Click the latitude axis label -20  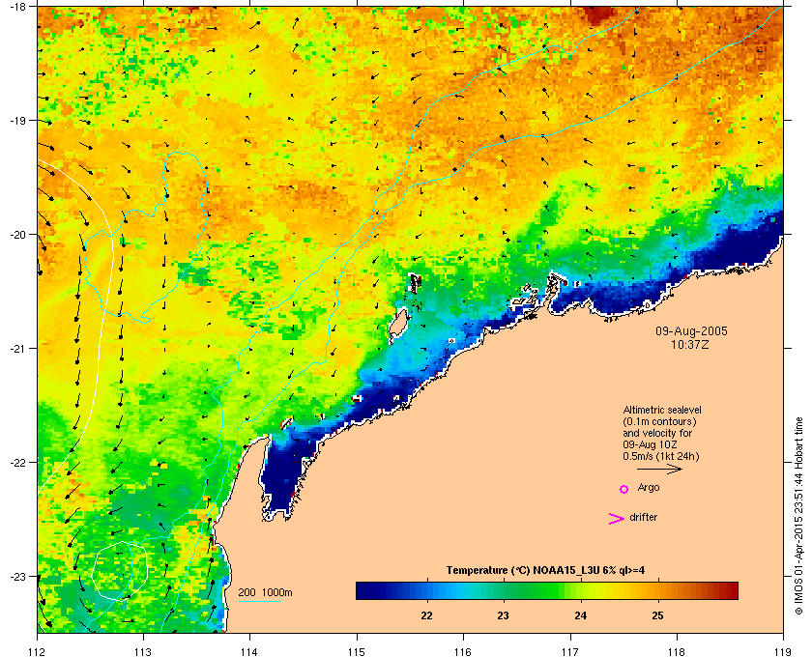click(x=18, y=235)
